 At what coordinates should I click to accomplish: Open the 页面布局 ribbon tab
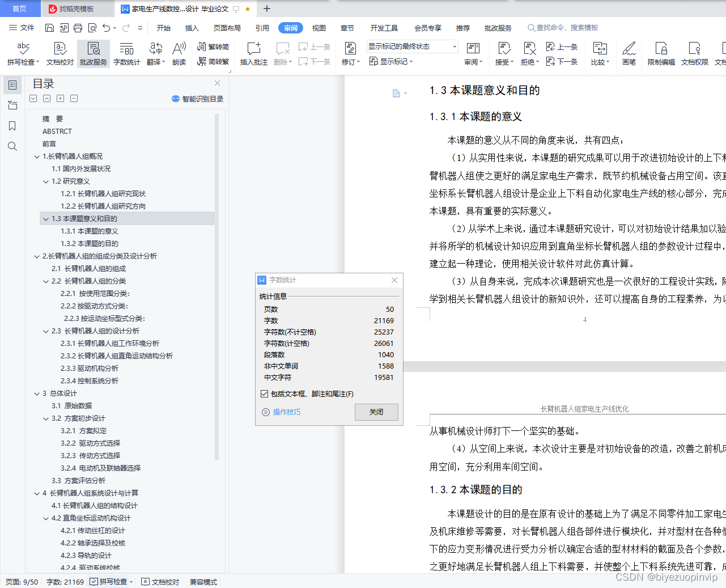pyautogui.click(x=227, y=28)
